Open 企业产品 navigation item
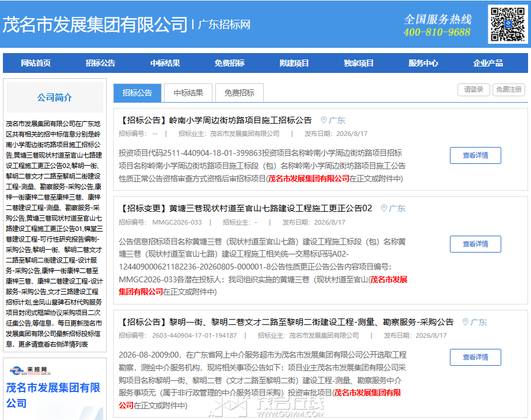Viewport: 531px width, 420px height. click(x=488, y=63)
